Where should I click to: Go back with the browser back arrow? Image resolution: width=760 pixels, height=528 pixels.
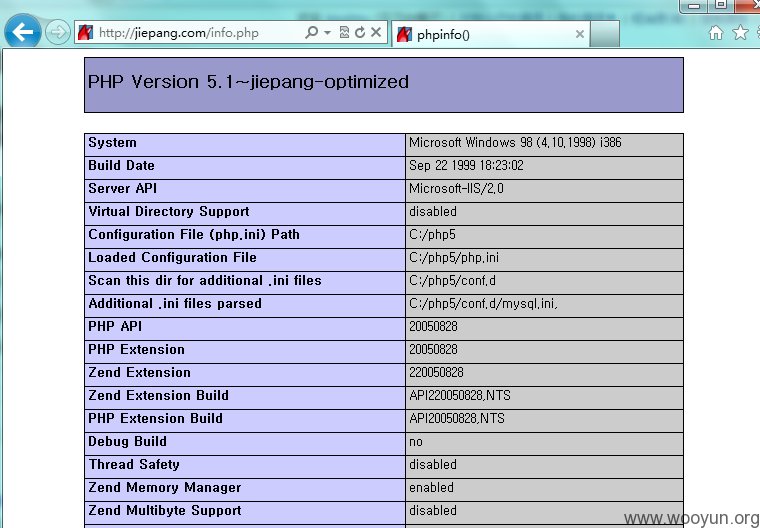pyautogui.click(x=22, y=32)
